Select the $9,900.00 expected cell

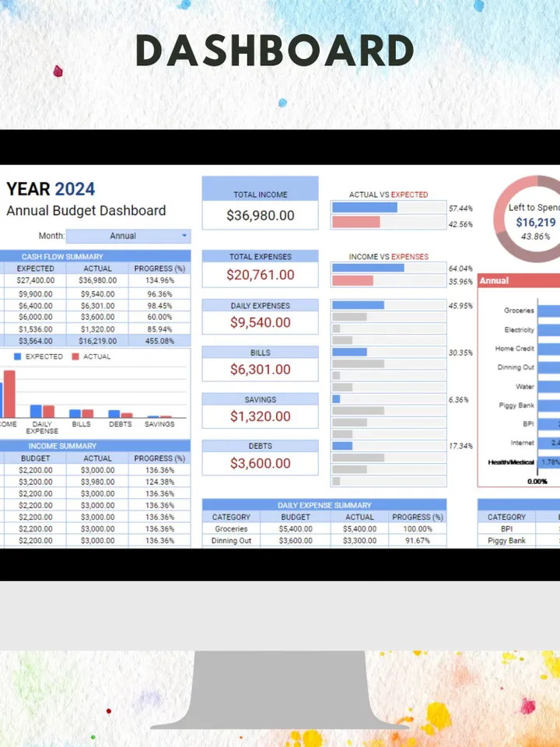36,294
